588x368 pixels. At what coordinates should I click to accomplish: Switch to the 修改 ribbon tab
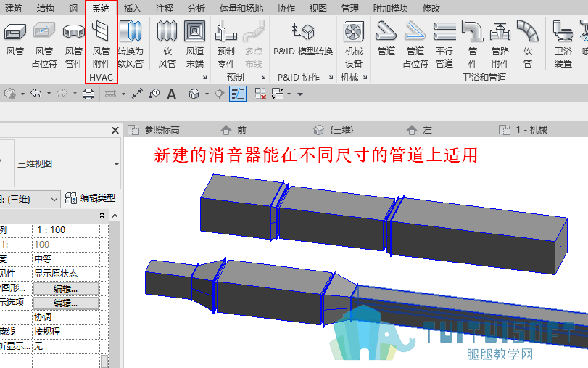(x=431, y=8)
